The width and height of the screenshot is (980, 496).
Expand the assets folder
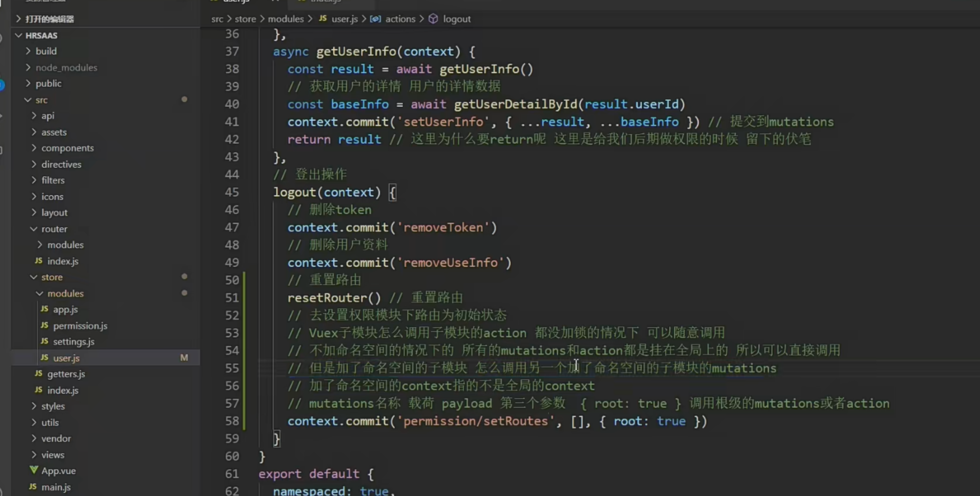pos(54,132)
